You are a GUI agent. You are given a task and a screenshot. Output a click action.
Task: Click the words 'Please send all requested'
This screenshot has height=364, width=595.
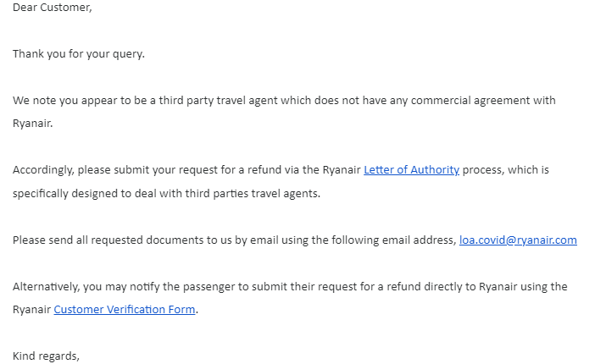pos(78,240)
